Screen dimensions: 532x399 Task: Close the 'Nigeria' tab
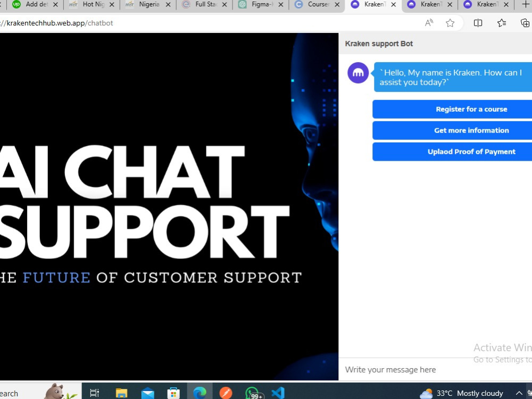tap(168, 4)
